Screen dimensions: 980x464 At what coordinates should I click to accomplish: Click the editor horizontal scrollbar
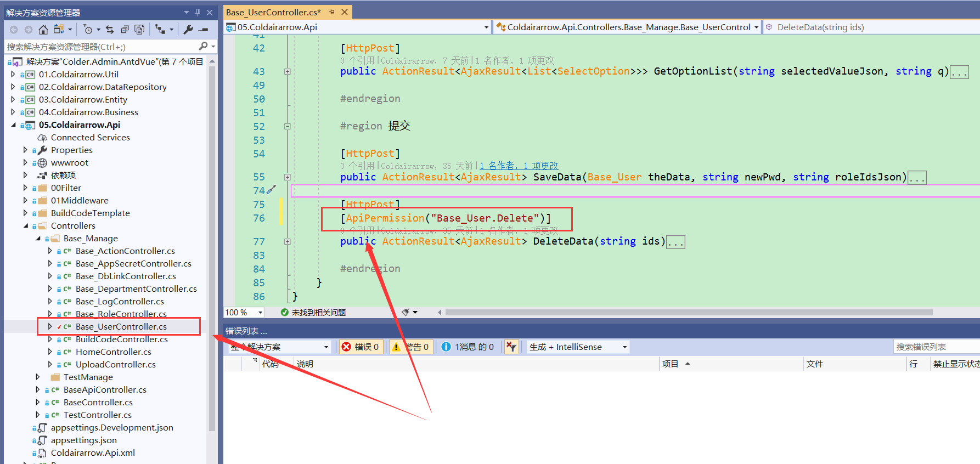click(x=689, y=313)
